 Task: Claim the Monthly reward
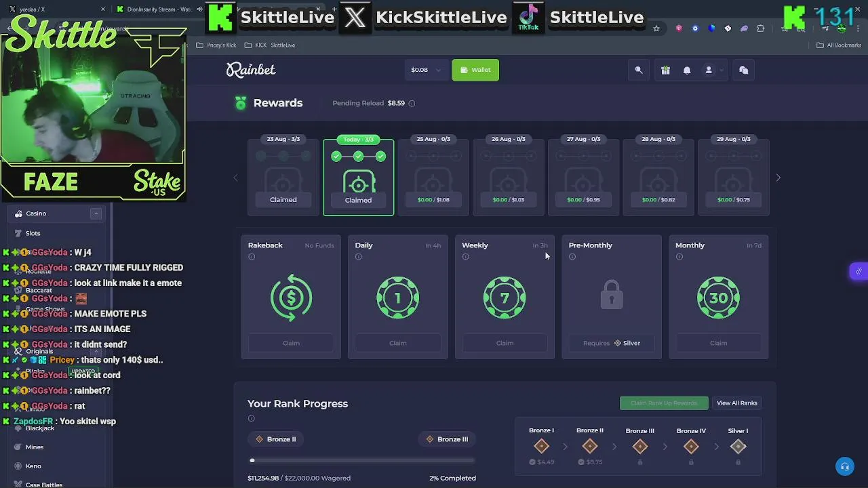[718, 343]
